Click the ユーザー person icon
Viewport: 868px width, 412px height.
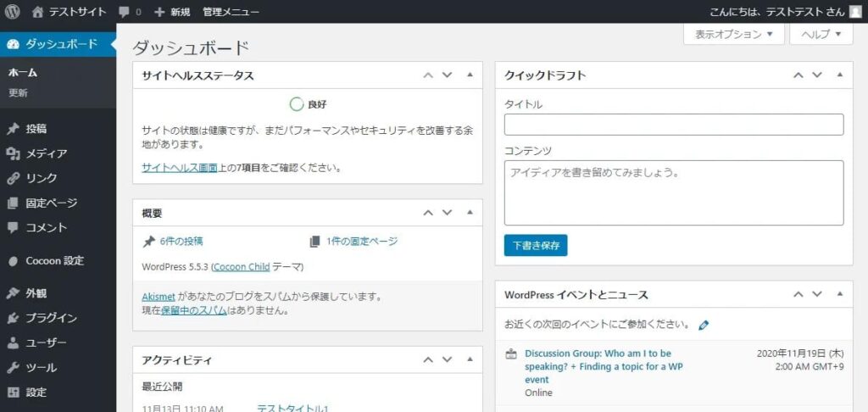14,343
